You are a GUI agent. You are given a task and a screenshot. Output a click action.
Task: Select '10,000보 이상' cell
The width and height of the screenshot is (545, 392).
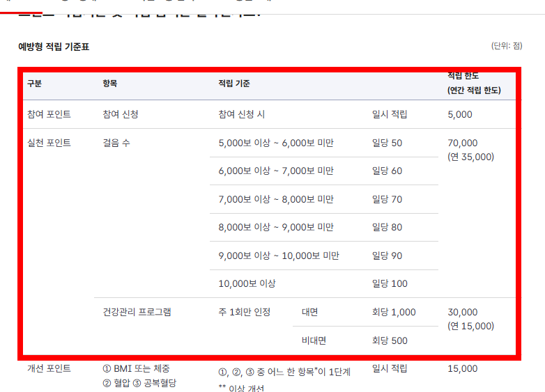click(x=247, y=283)
